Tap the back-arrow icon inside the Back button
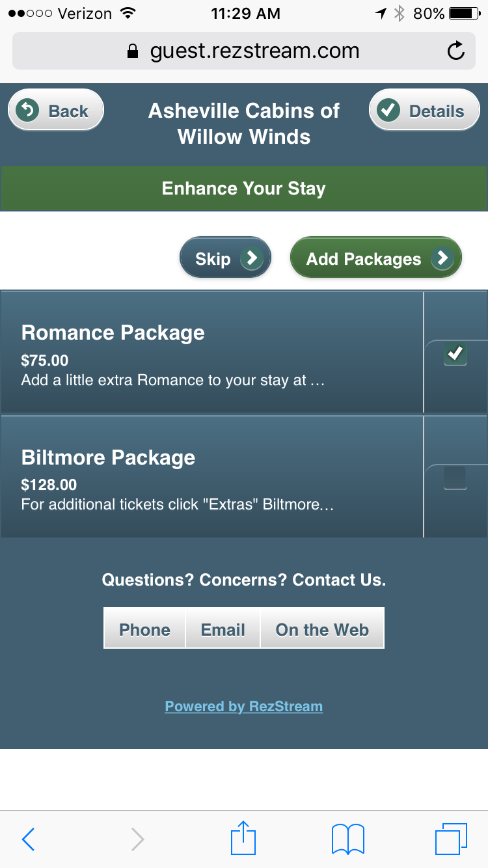 click(x=26, y=110)
